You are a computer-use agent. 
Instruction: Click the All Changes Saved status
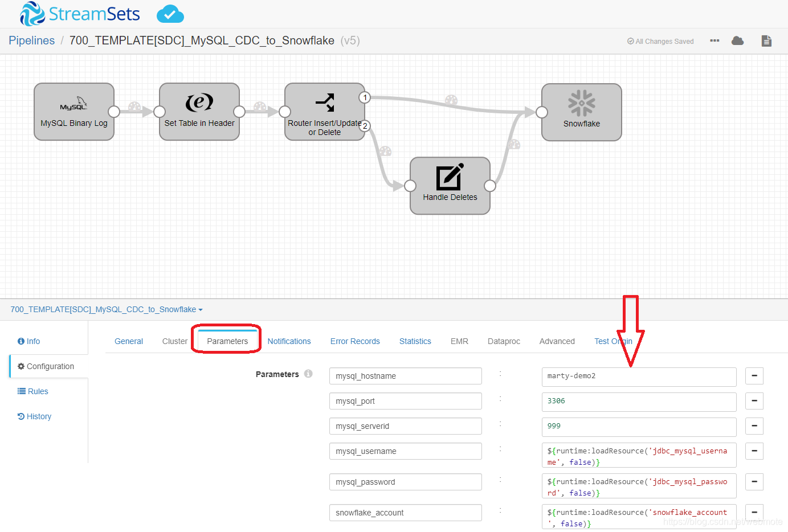point(660,41)
